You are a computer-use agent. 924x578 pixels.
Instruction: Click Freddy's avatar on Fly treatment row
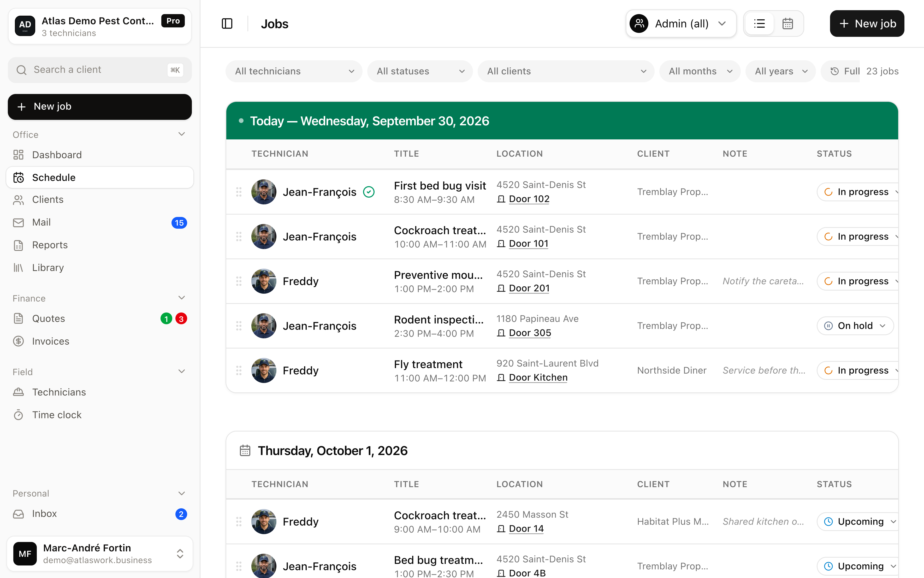tap(264, 370)
